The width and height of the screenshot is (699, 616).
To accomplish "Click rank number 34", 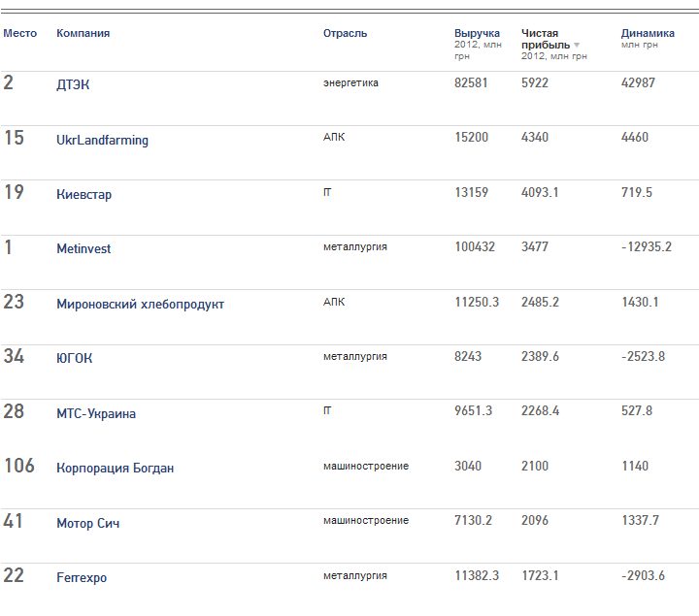I will click(14, 356).
